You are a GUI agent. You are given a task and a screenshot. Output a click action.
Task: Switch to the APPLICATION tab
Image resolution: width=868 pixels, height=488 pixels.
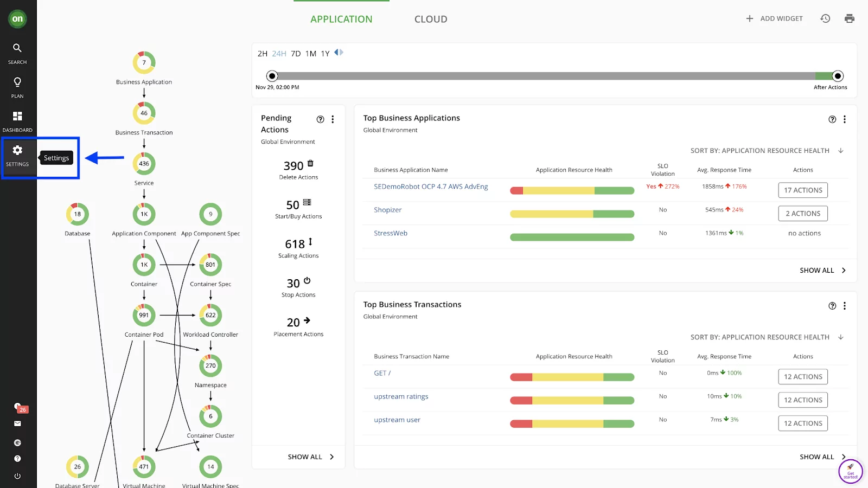(341, 19)
